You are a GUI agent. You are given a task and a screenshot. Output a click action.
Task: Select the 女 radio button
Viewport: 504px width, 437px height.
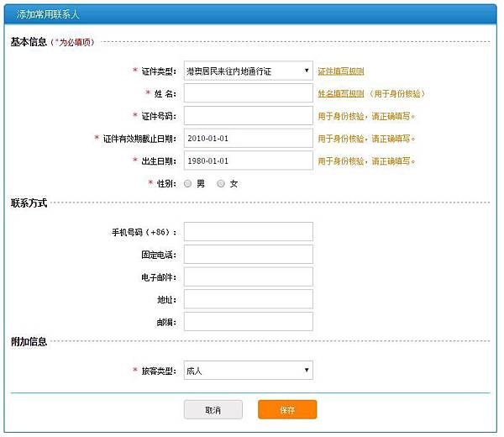point(221,183)
